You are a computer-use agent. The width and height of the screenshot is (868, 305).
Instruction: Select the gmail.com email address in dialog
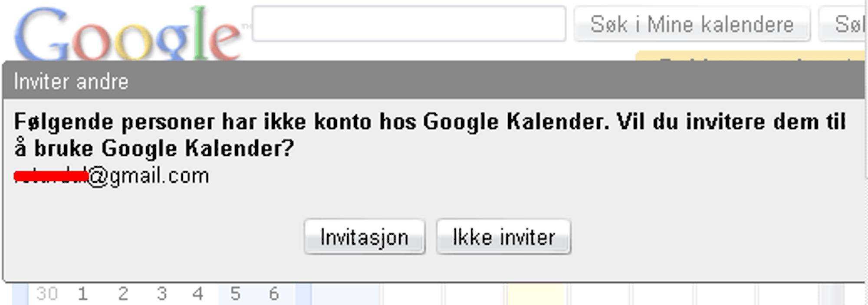[112, 176]
